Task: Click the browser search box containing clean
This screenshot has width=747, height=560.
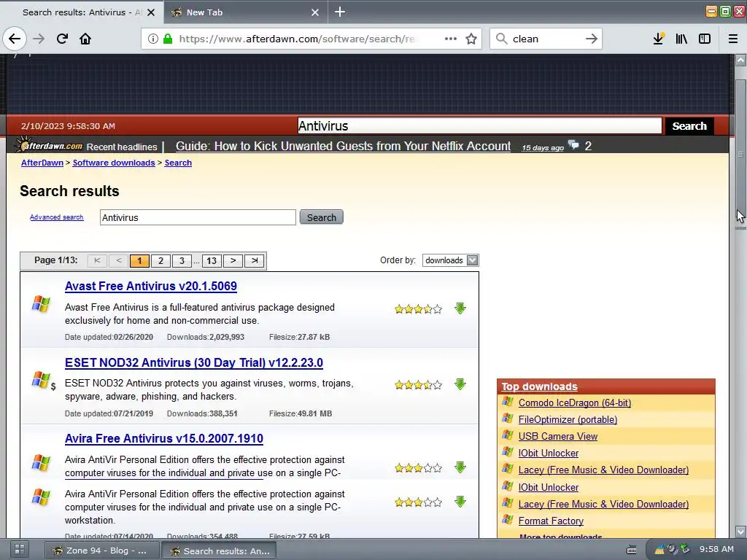Action: (x=546, y=39)
